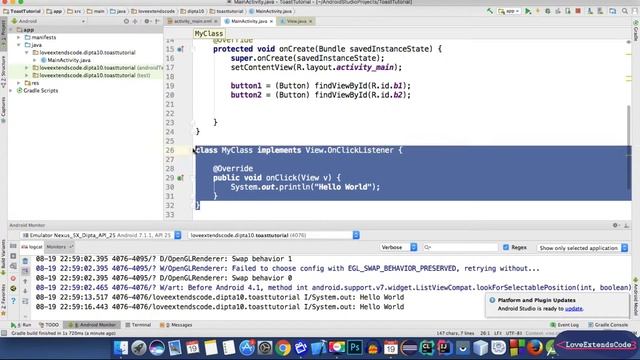
Task: Click the logcat search input field
Action: pyautogui.click(x=460, y=247)
